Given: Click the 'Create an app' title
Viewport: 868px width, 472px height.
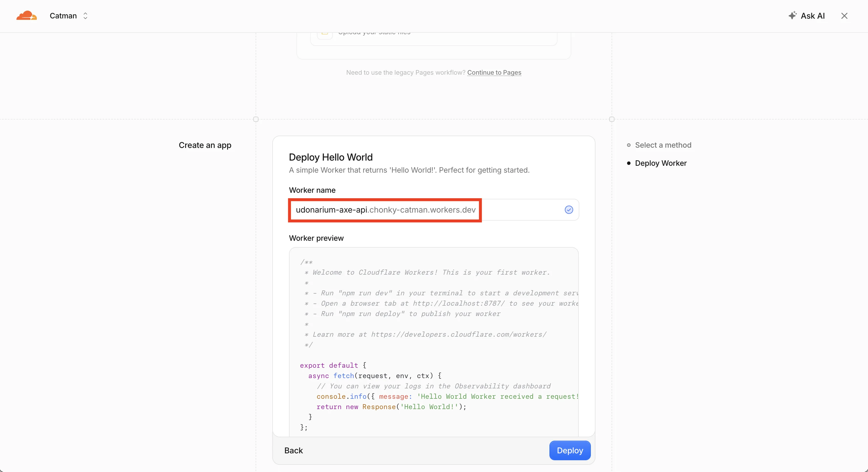Looking at the screenshot, I should point(205,145).
